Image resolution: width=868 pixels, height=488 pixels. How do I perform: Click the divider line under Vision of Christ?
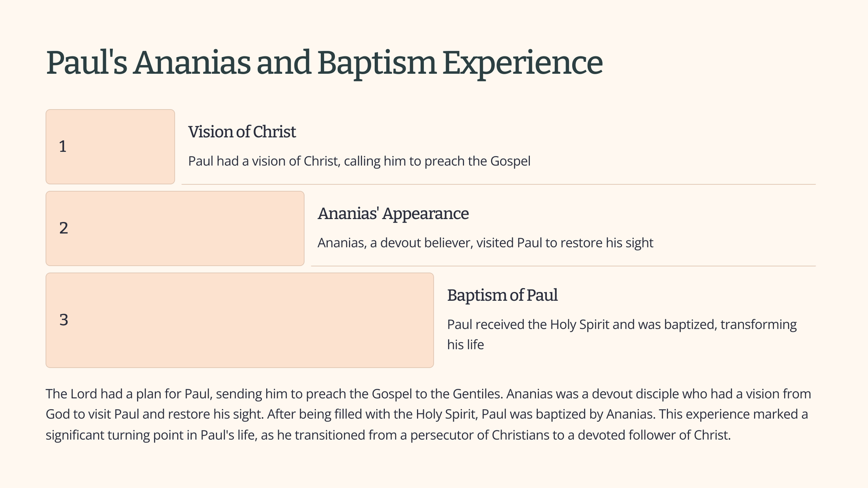pos(498,184)
